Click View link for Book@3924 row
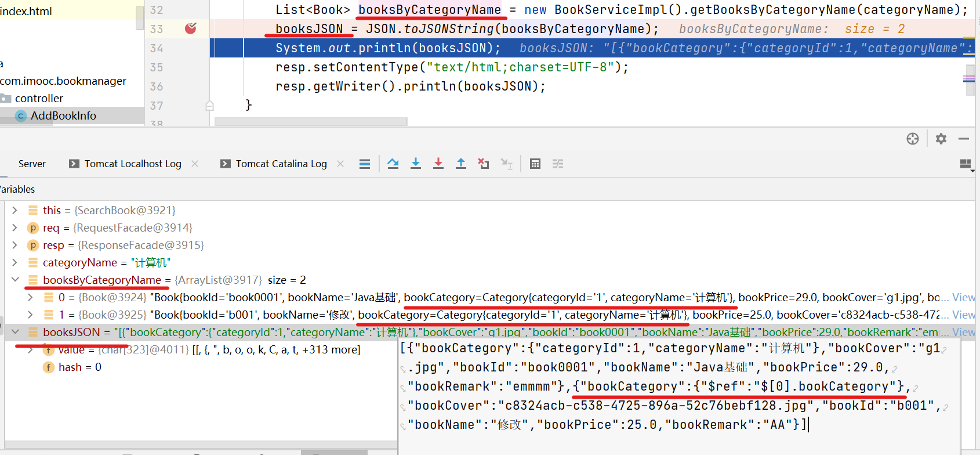 click(x=963, y=297)
